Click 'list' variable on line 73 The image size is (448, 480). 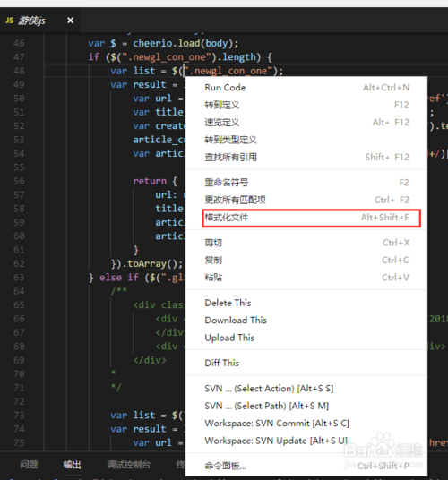[x=144, y=416]
